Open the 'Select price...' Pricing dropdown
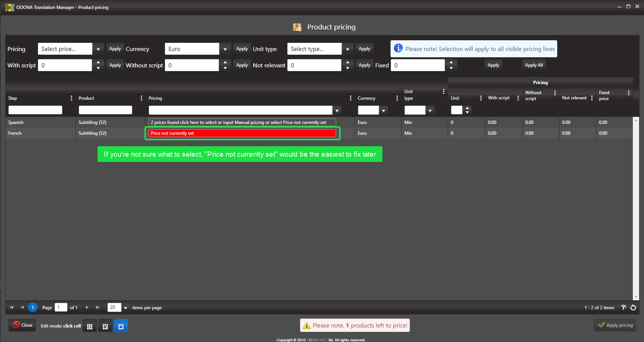The width and height of the screenshot is (644, 342). click(x=98, y=49)
